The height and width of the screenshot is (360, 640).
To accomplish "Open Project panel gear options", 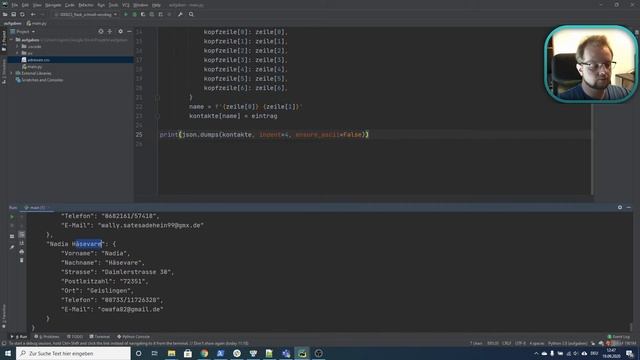I will [120, 31].
